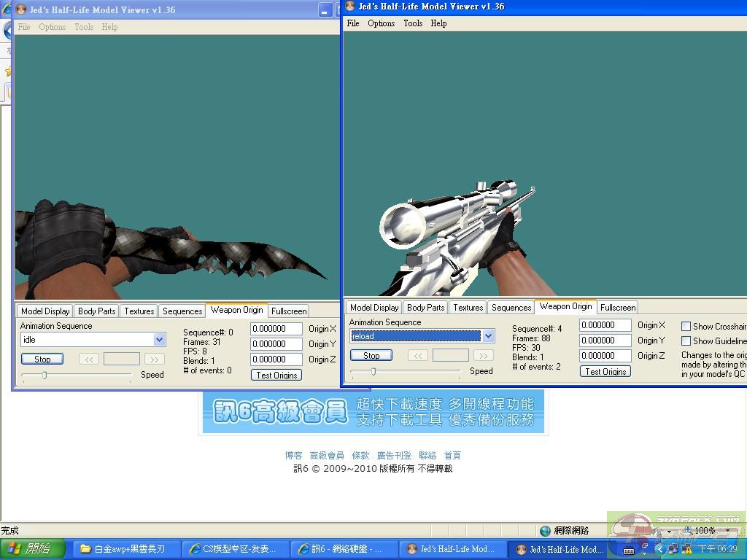Minimize the left Model Viewer window
The image size is (747, 560).
[x=325, y=10]
